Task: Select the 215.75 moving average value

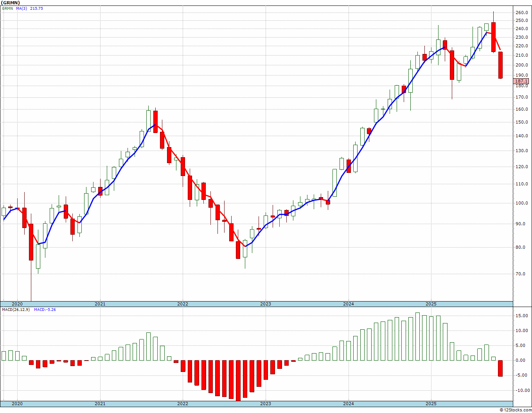Action: click(36, 8)
